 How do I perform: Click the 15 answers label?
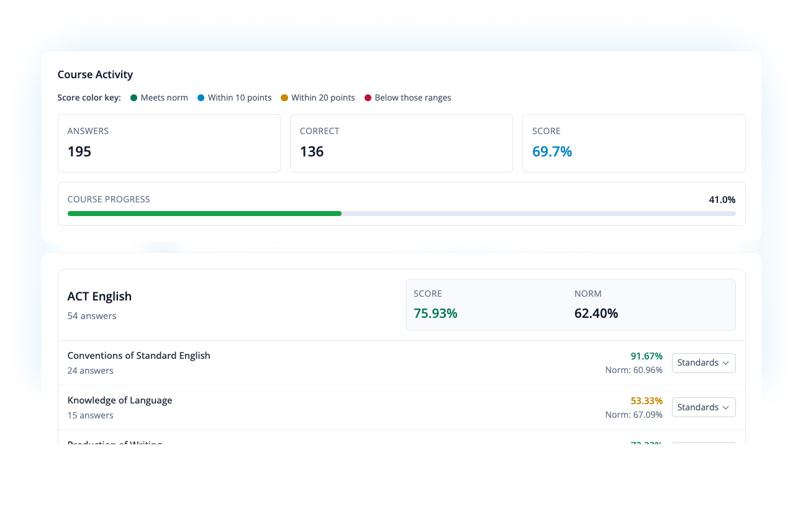coord(90,415)
